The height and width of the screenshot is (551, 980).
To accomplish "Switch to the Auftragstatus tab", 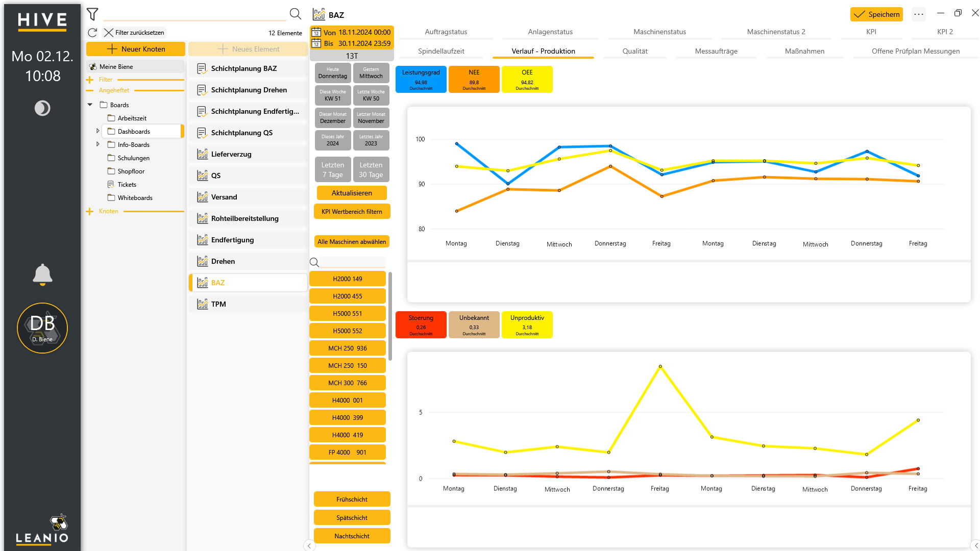I will [446, 32].
